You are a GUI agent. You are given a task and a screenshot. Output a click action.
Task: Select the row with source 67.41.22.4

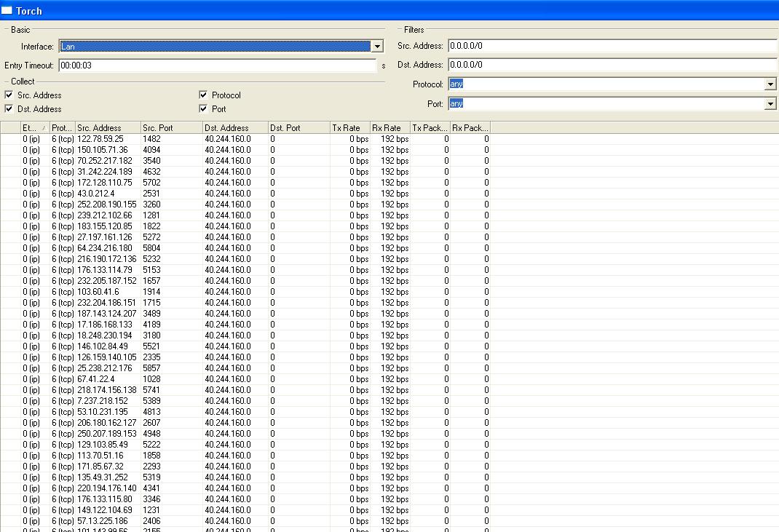pos(245,379)
